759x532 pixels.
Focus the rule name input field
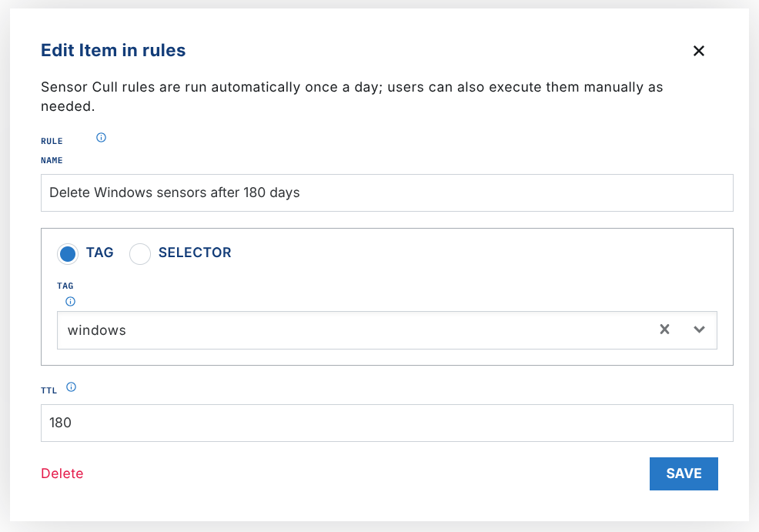click(386, 192)
